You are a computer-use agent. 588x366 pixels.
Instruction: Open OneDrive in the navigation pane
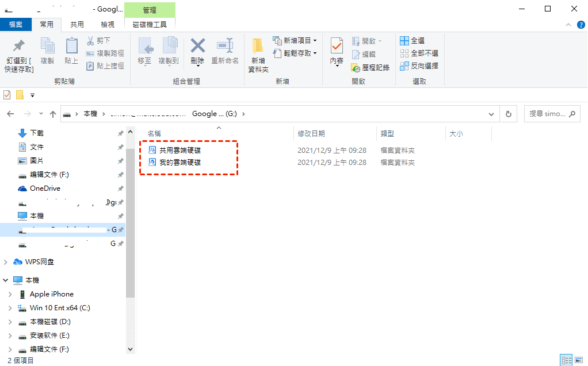[45, 188]
